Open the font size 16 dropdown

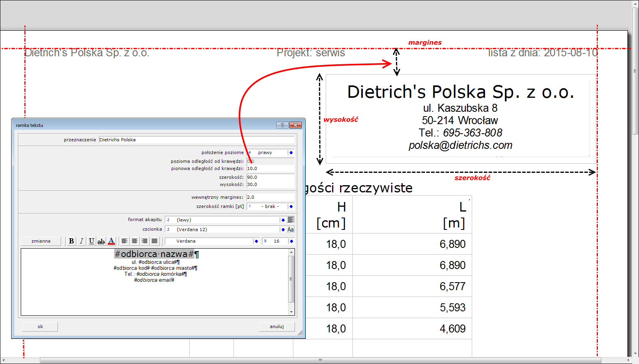pos(291,241)
